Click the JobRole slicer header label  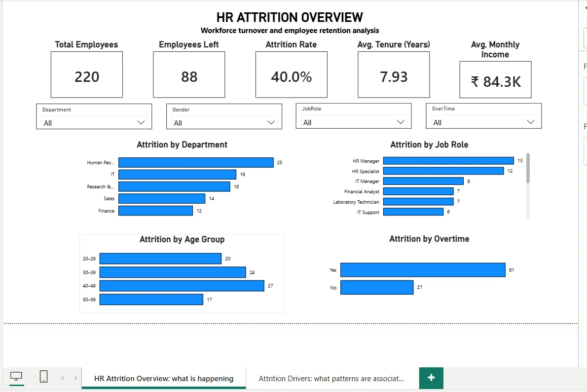tap(311, 108)
